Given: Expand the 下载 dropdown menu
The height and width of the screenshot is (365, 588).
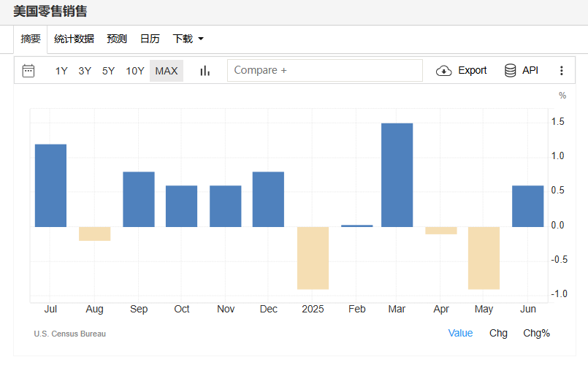Looking at the screenshot, I should [188, 39].
